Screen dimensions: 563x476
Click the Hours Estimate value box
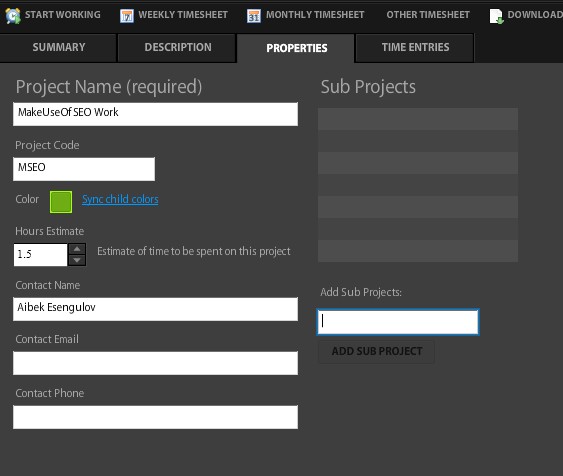coord(41,255)
